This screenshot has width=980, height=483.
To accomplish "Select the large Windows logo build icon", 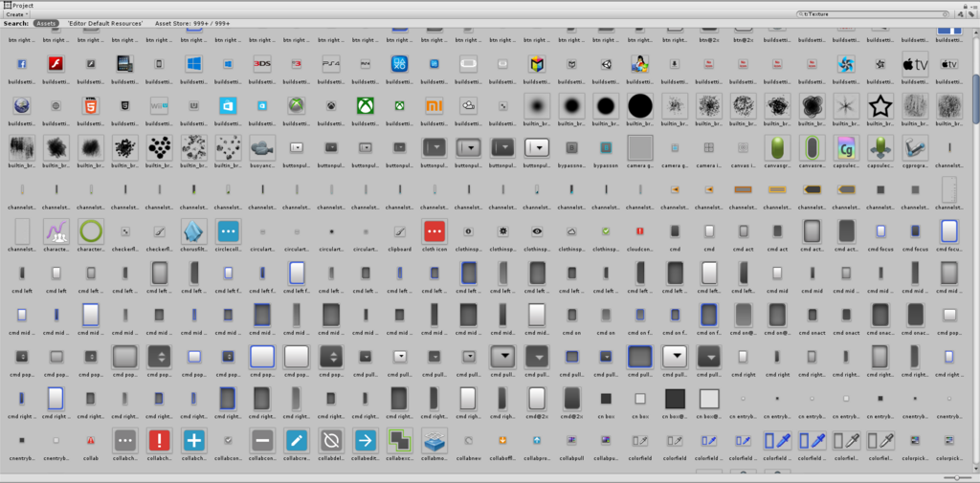I will (193, 64).
